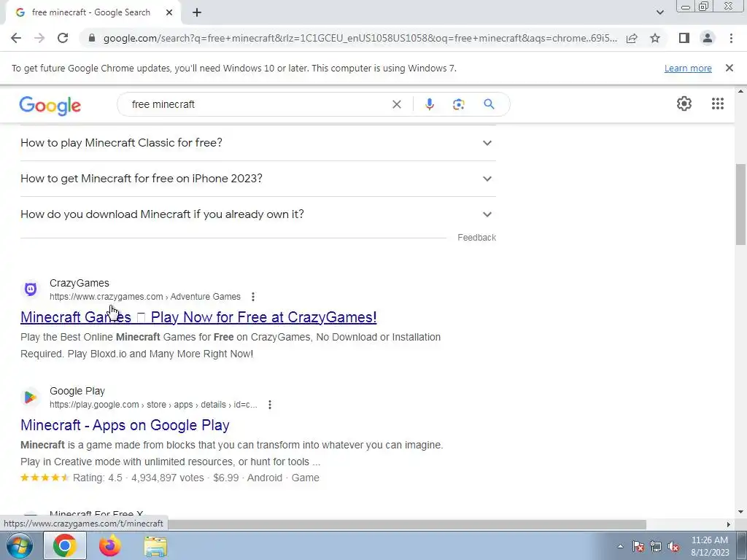This screenshot has width=747, height=560.
Task: Click the scrollbar down arrow
Action: tap(740, 512)
